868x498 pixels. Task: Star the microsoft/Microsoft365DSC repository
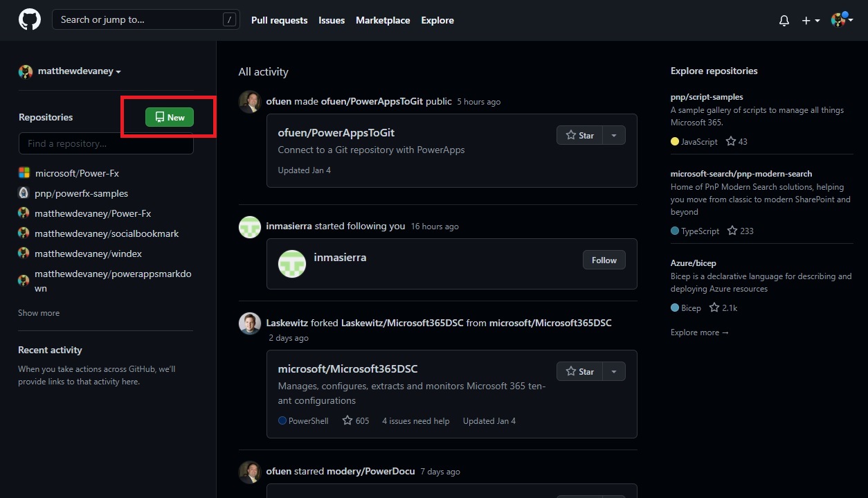(580, 371)
